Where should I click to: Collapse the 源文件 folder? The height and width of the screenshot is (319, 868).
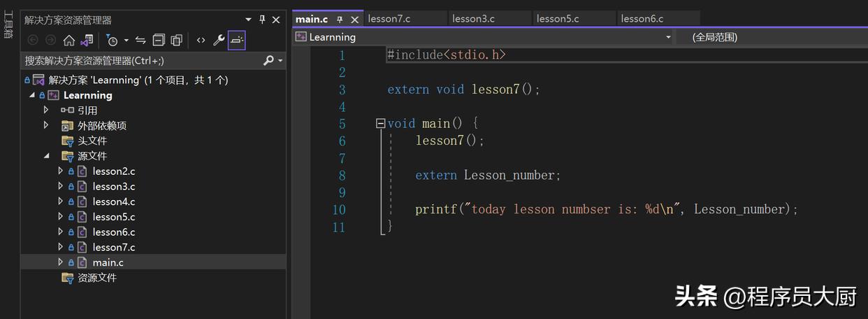(x=47, y=156)
